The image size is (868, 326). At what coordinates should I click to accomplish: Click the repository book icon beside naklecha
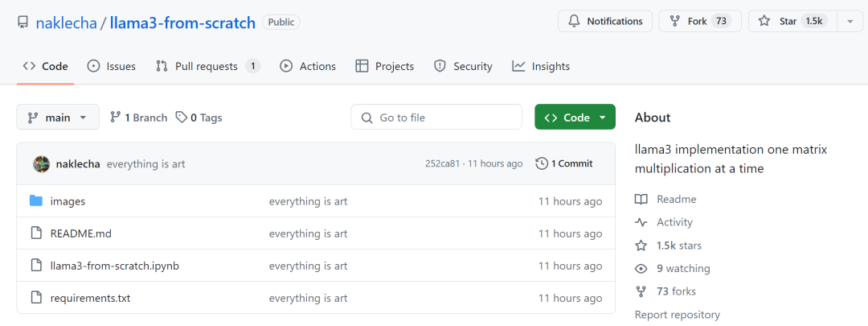click(x=23, y=23)
